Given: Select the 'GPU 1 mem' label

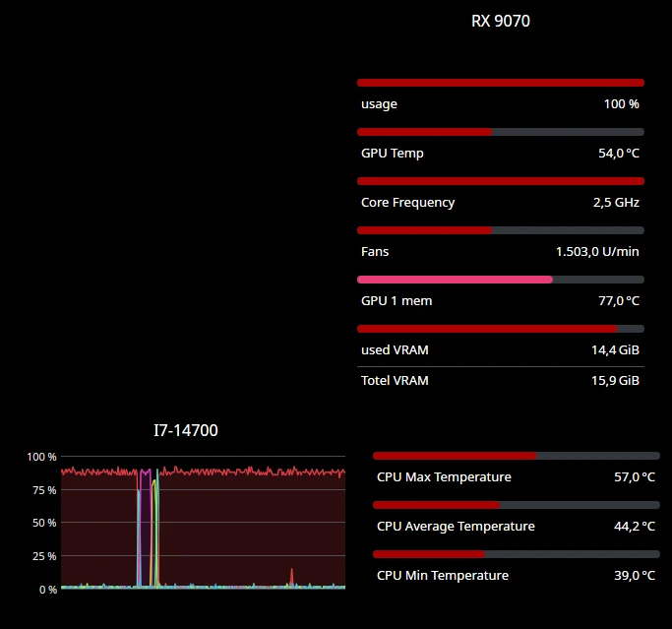Looking at the screenshot, I should (x=397, y=300).
